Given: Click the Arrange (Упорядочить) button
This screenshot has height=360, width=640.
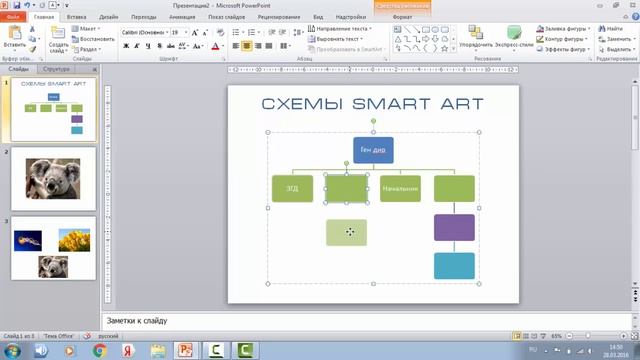Looking at the screenshot, I should click(476, 38).
